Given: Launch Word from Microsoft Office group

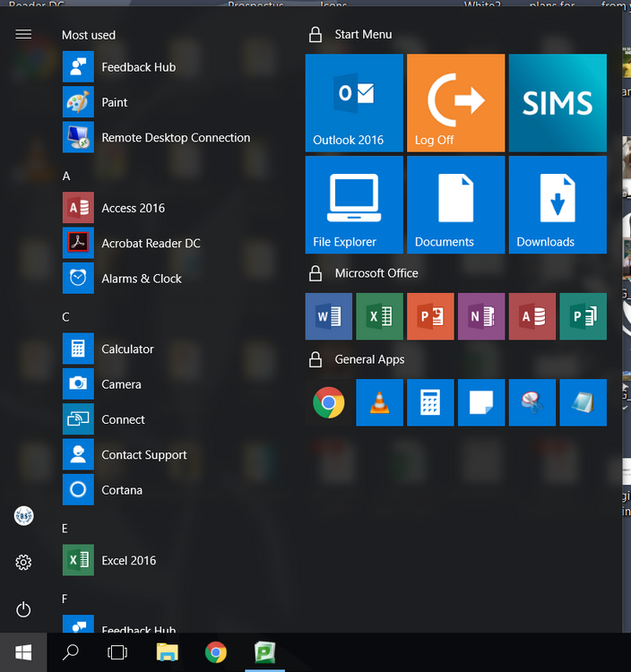Looking at the screenshot, I should tap(329, 316).
